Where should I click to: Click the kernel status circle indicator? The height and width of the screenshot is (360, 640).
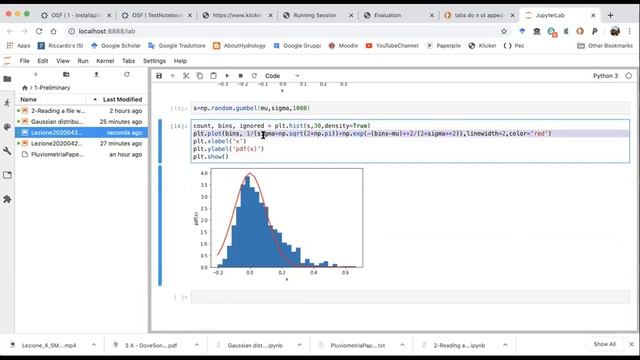pyautogui.click(x=629, y=76)
